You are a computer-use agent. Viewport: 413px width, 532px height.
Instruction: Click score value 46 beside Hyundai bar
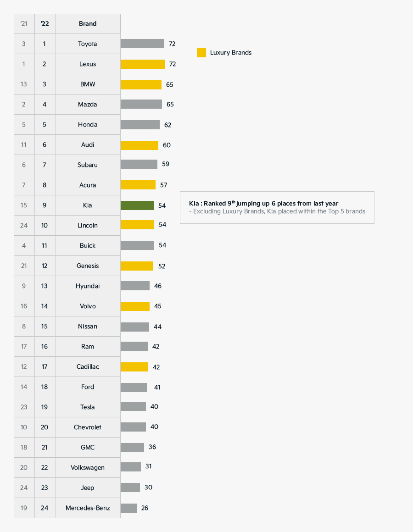(x=158, y=286)
